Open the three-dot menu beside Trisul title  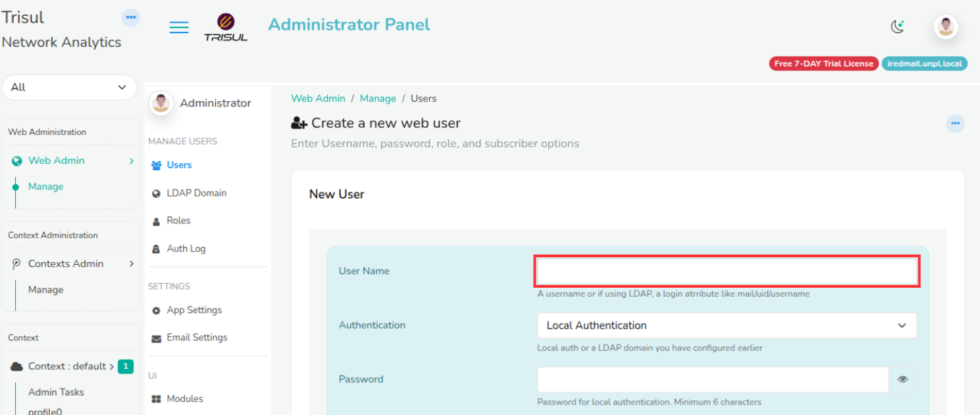[130, 17]
